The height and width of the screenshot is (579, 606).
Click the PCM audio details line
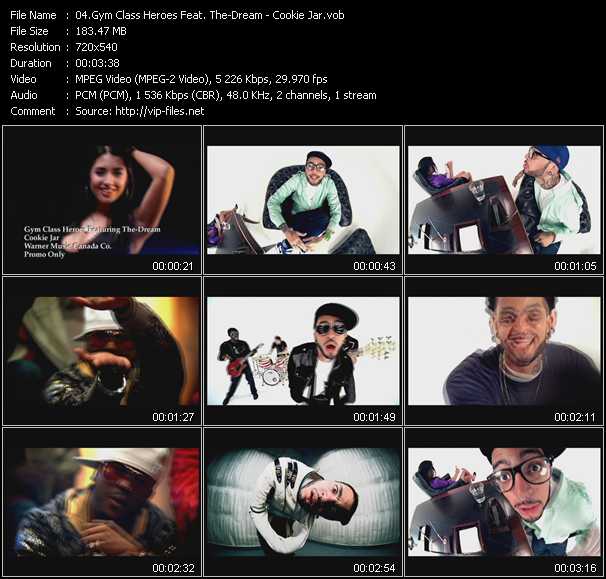point(226,95)
